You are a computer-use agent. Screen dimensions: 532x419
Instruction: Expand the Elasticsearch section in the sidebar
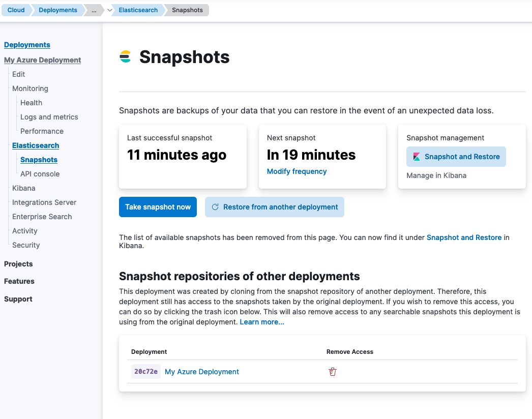coord(36,145)
